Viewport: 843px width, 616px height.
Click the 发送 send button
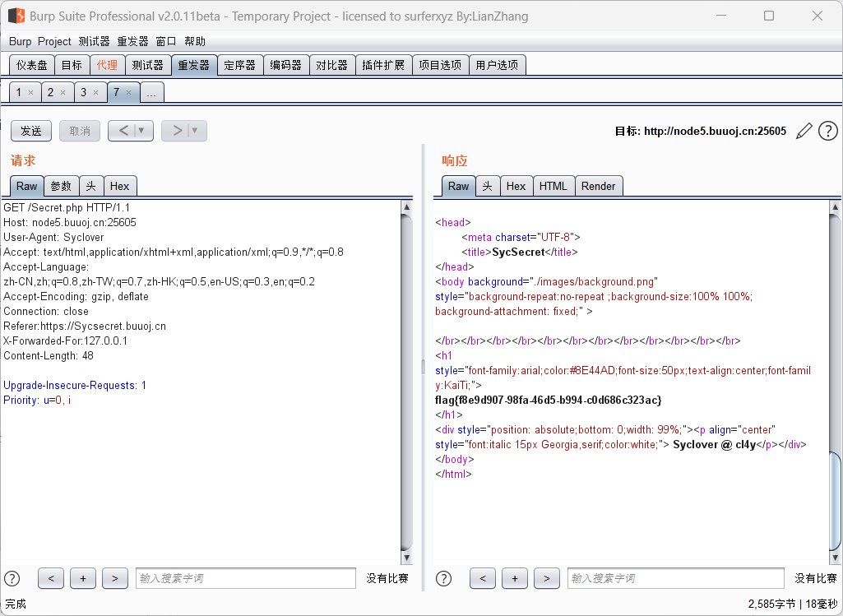tap(31, 131)
